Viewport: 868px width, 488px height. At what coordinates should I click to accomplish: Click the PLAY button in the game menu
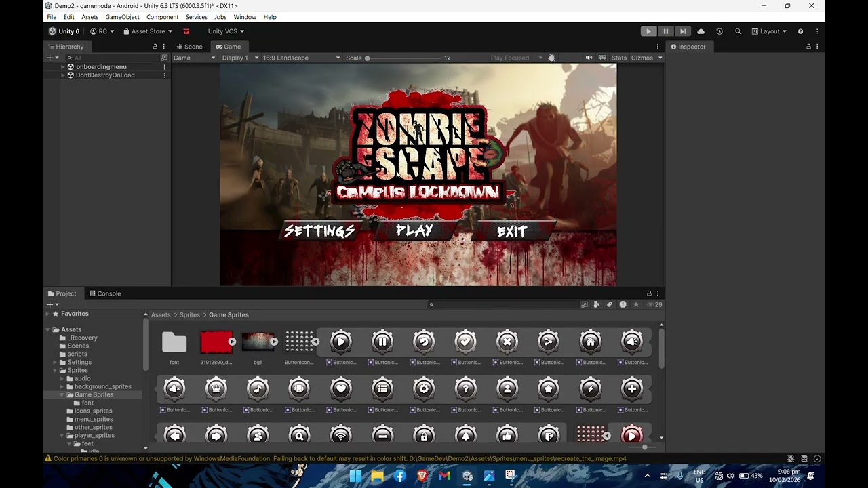click(414, 231)
